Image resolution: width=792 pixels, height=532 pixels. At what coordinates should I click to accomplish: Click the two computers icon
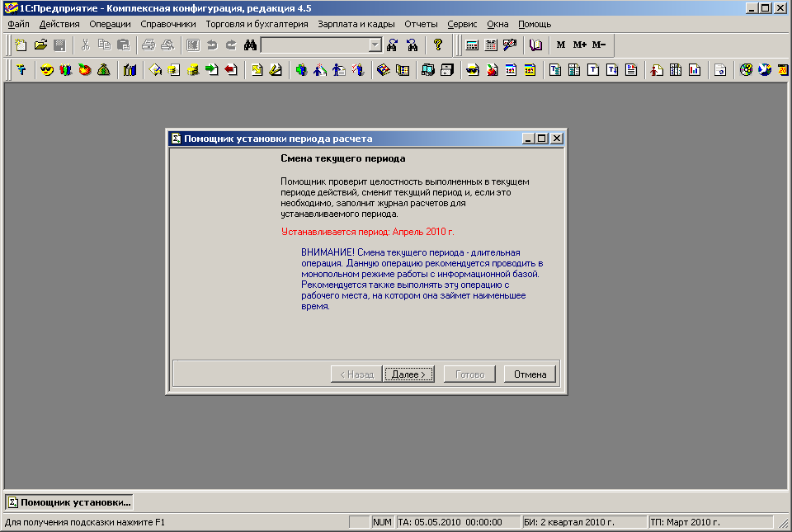pos(428,70)
